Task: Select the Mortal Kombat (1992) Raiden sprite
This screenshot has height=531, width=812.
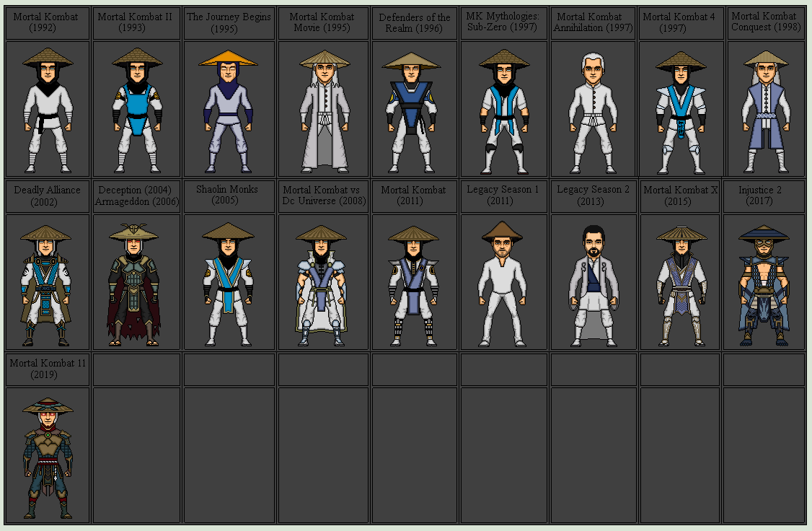Action: pyautogui.click(x=48, y=110)
